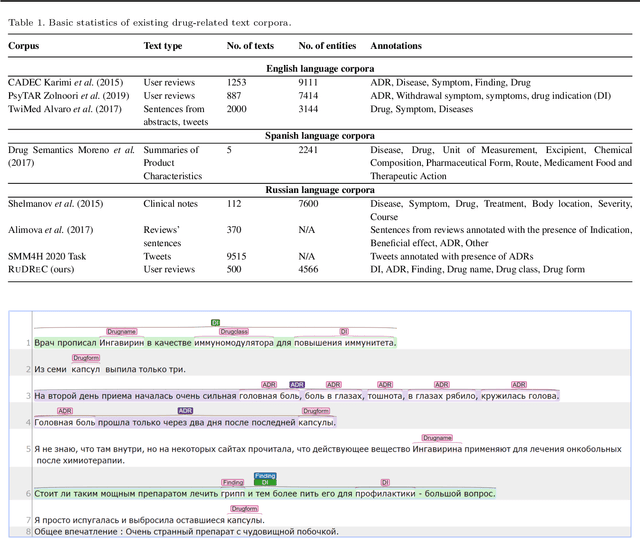
Task: Click the pink Finding tag in sentence 6
Action: [x=233, y=482]
